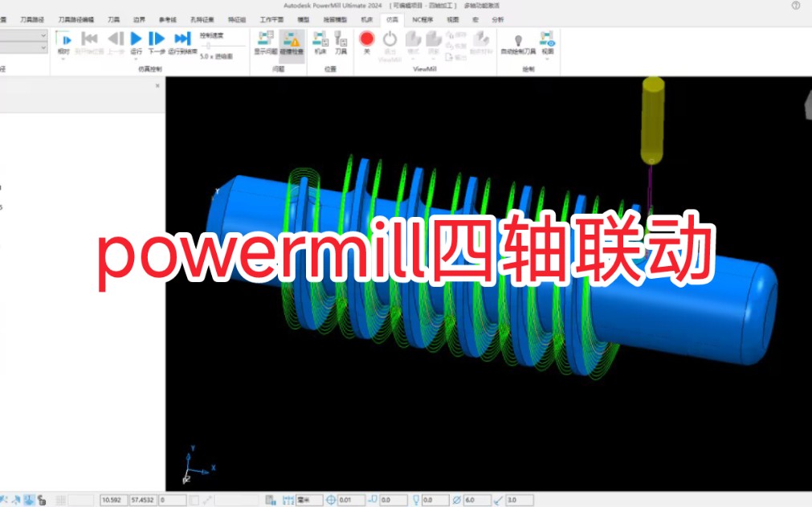This screenshot has width=812, height=507.
Task: Click the tool diameter field showing 6.0
Action: [x=476, y=500]
